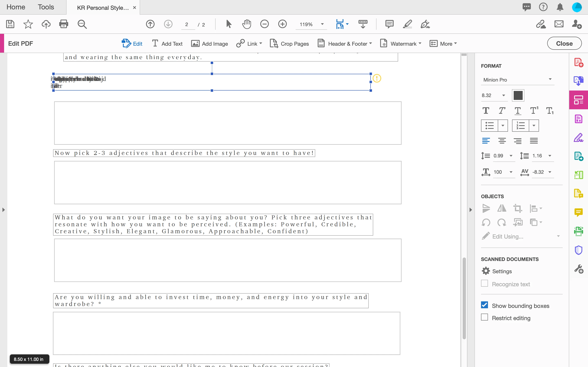Image resolution: width=588 pixels, height=367 pixels.
Task: Click the Save file icon
Action: pos(10,24)
